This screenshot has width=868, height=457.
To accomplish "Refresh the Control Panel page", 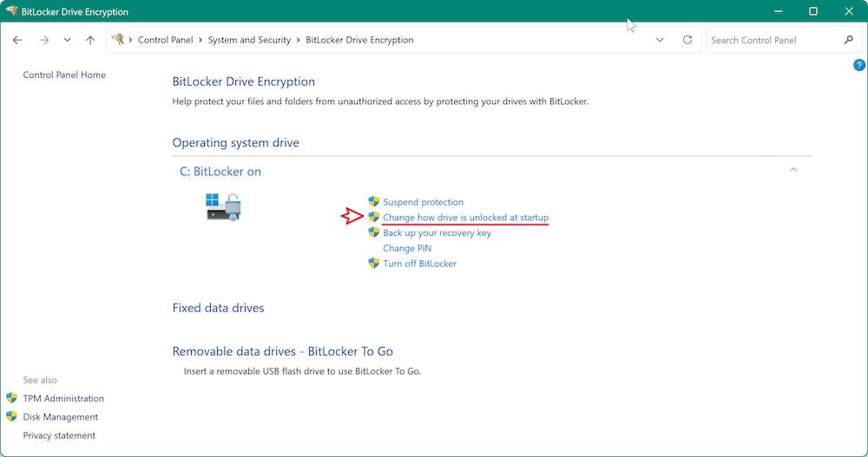I will (687, 40).
